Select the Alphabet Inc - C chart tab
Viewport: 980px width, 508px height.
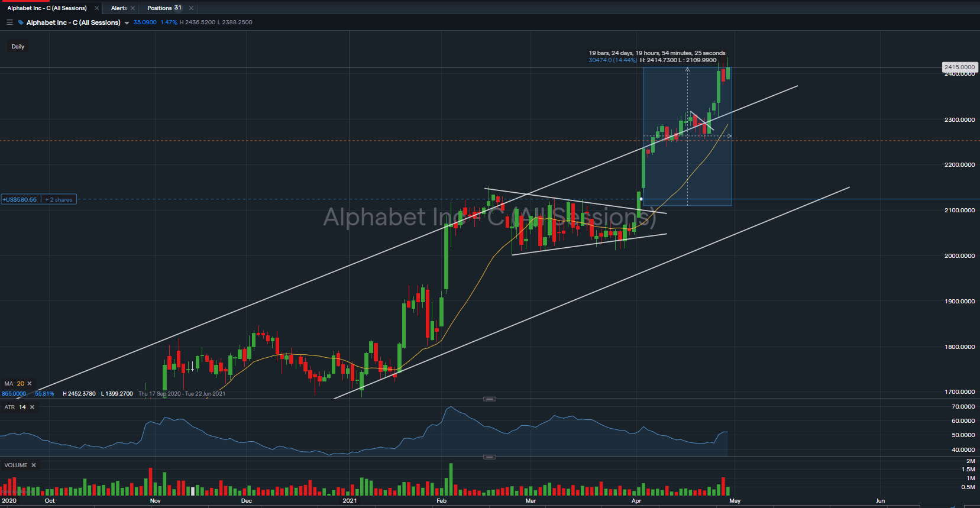[x=47, y=8]
